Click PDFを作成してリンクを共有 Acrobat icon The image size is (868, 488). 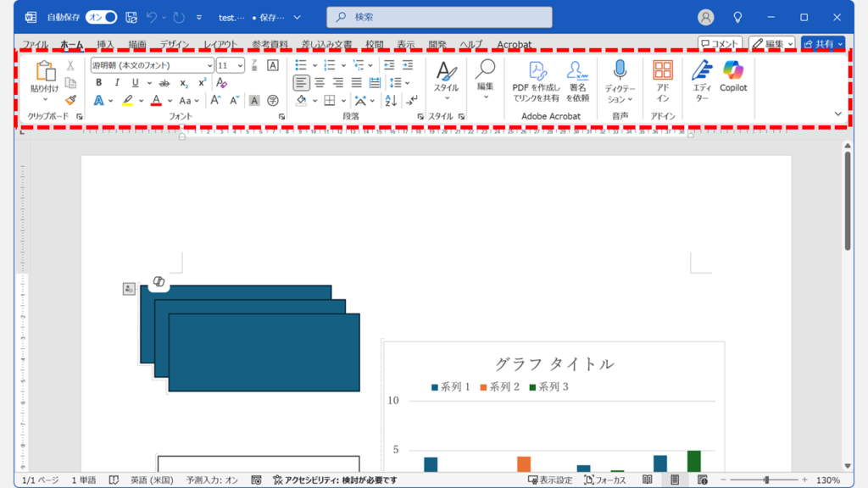click(536, 70)
